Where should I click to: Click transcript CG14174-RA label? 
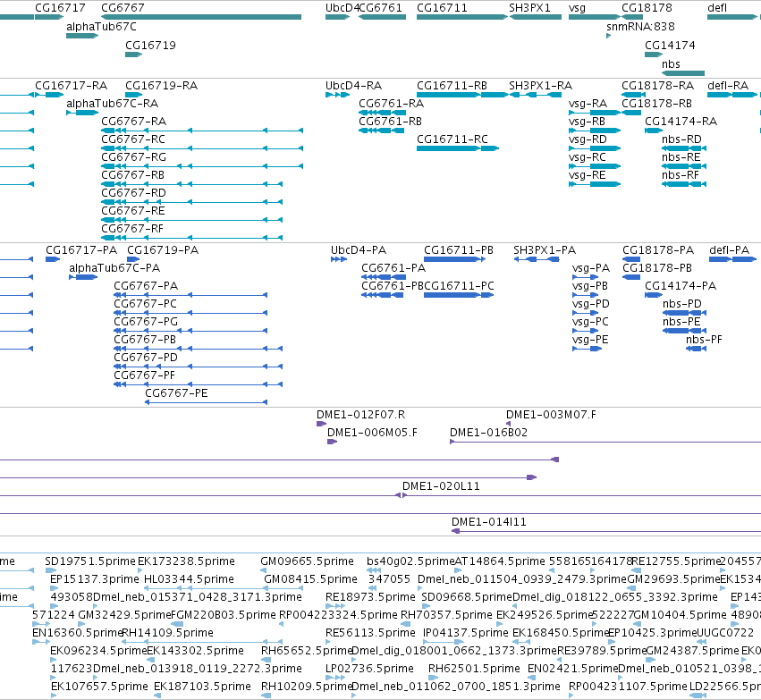pyautogui.click(x=681, y=122)
